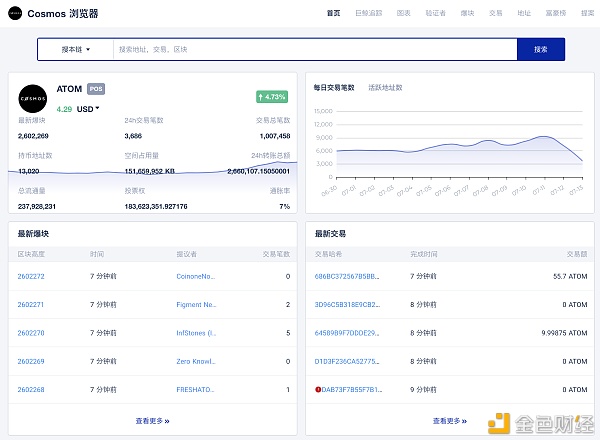This screenshot has width=600, height=440.
Task: Open proposer FRESHATO.. link
Action: pos(195,389)
